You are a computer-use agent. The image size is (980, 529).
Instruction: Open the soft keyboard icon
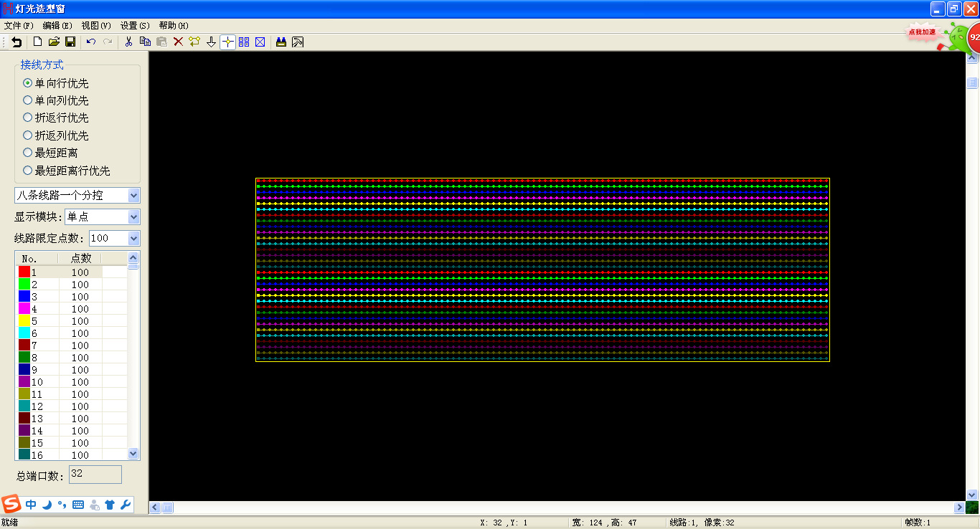pos(78,505)
